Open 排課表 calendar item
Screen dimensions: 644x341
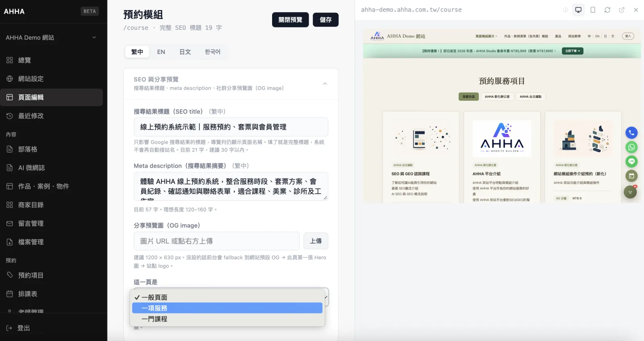point(51,294)
